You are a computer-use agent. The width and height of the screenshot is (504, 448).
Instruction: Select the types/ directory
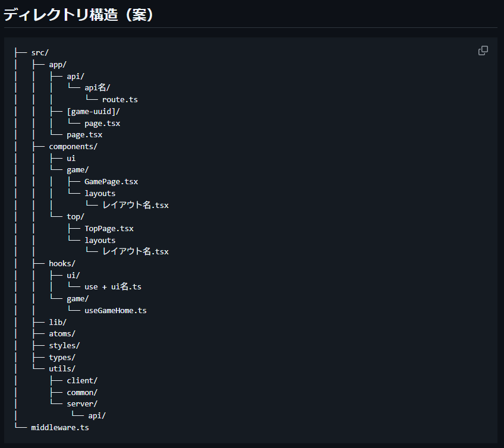[62, 356]
